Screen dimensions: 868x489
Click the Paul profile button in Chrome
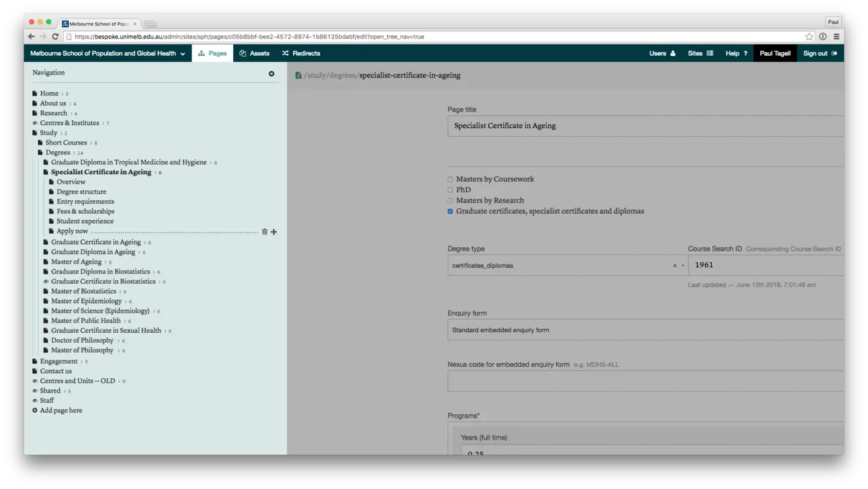click(833, 22)
